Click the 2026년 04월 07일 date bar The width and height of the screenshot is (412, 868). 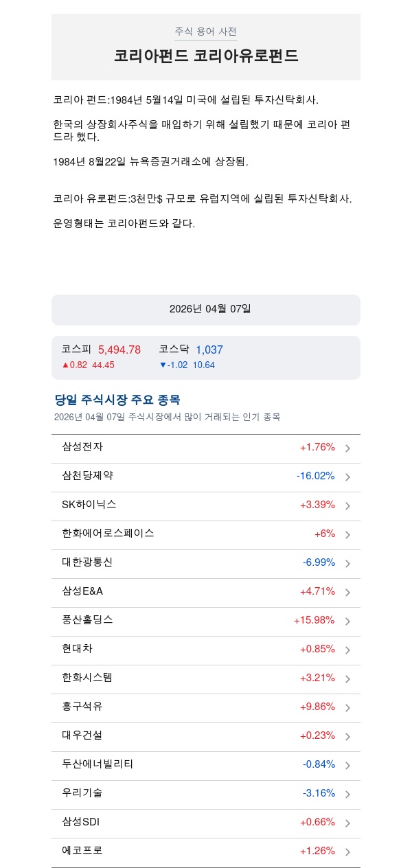pyautogui.click(x=206, y=310)
